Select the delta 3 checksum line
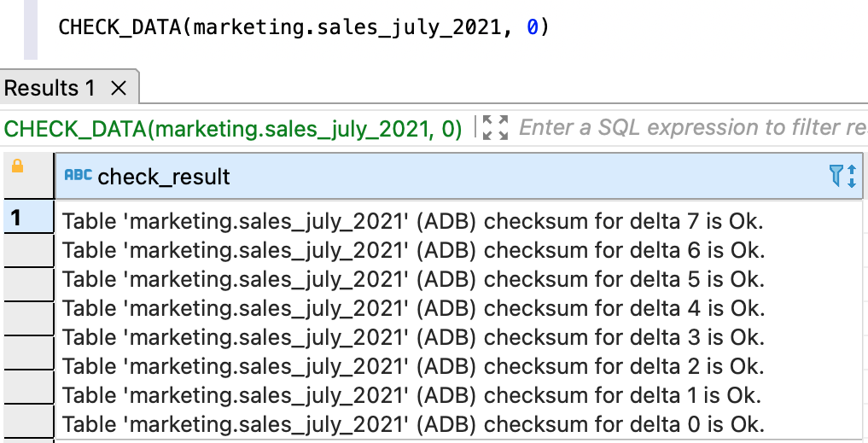 [x=412, y=338]
